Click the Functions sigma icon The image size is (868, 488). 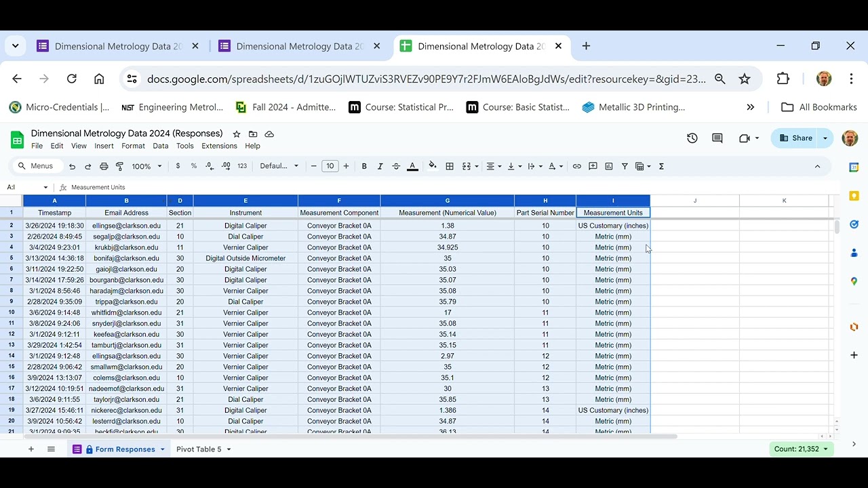tap(661, 166)
